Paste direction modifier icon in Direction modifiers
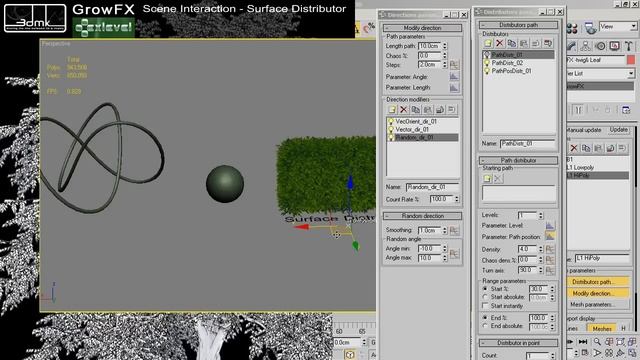This screenshot has width=640, height=360. point(427,109)
